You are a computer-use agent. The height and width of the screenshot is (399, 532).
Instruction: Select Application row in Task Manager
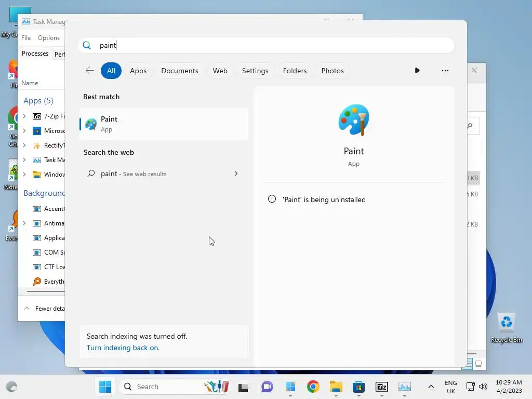click(x=43, y=238)
